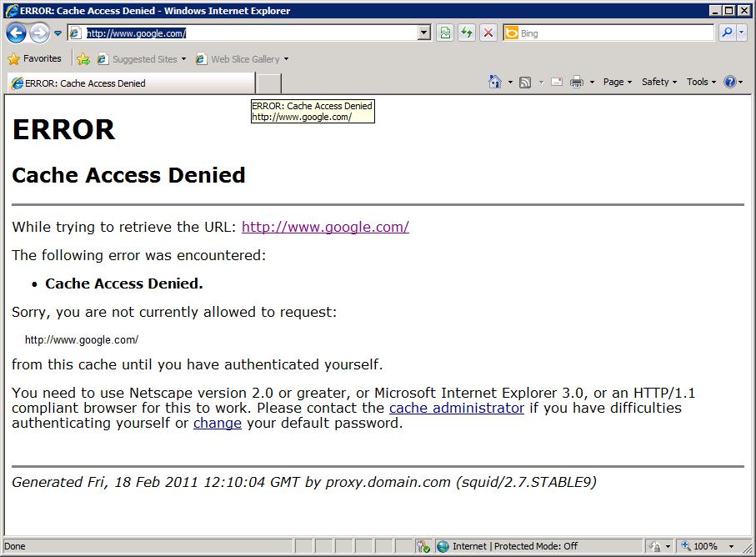Click the blue Help question mark icon

click(730, 82)
